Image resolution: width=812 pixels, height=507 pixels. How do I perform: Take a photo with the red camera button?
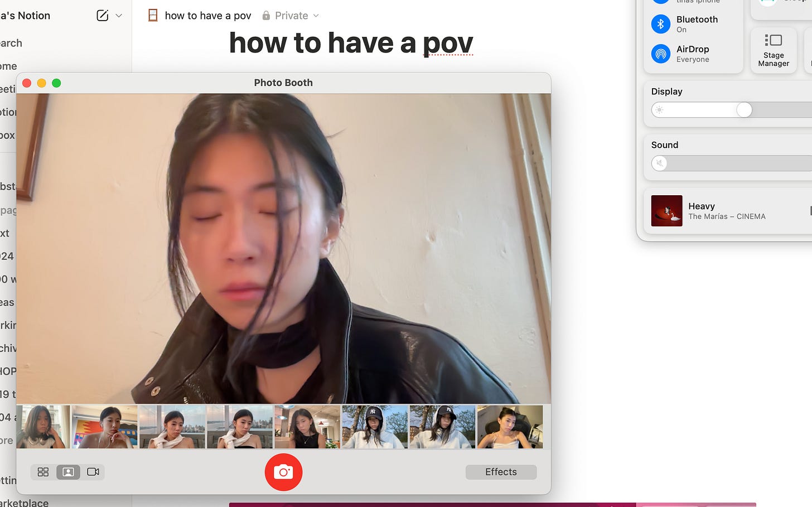coord(283,472)
